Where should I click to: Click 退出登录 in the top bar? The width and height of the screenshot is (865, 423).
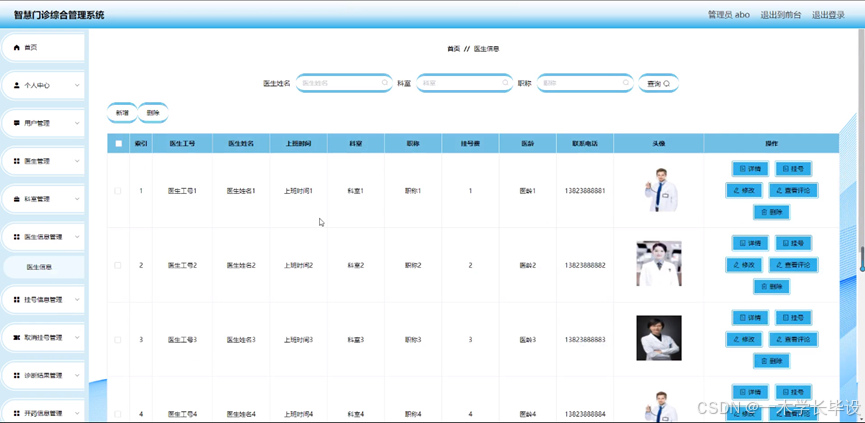[x=828, y=15]
